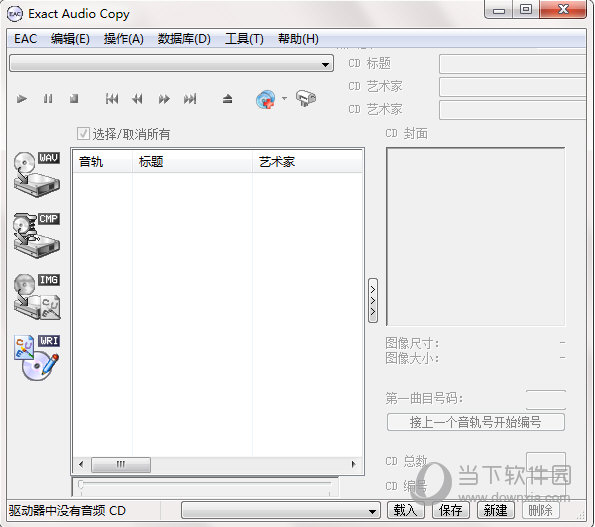The image size is (595, 527).
Task: Click the IMG copy image icon
Action: coord(37,297)
